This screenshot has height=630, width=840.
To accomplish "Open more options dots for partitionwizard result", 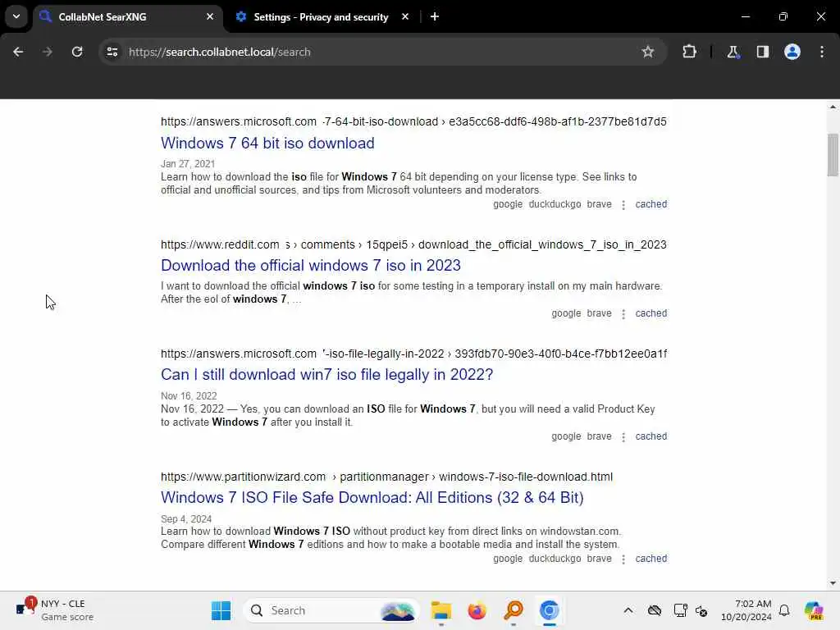I will [x=623, y=559].
